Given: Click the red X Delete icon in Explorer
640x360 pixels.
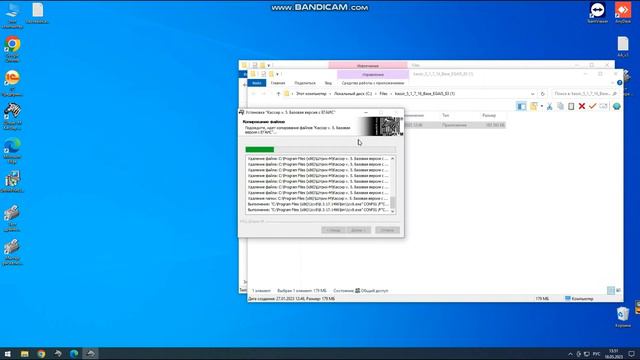Looking at the screenshot, I should click(x=582, y=107).
